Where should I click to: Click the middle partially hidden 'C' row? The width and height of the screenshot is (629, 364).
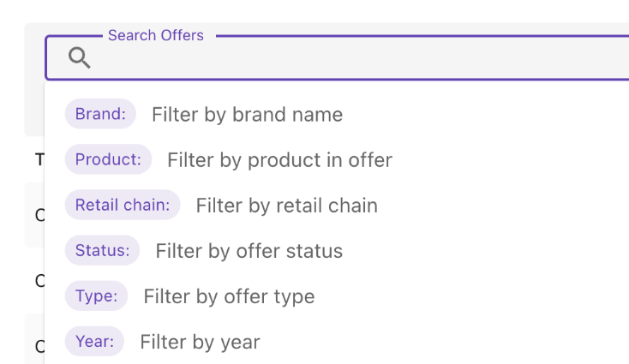[x=39, y=280]
